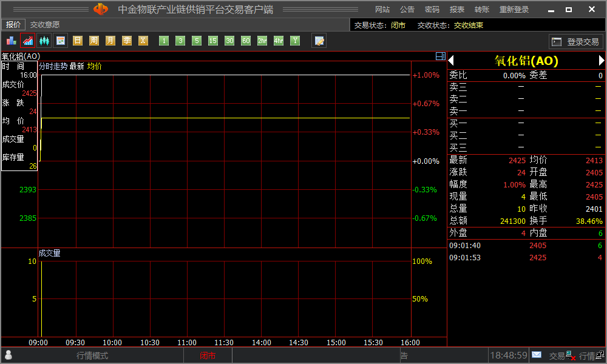This screenshot has width=607, height=364.
Task: Select 1-minute period button
Action: click(x=164, y=41)
